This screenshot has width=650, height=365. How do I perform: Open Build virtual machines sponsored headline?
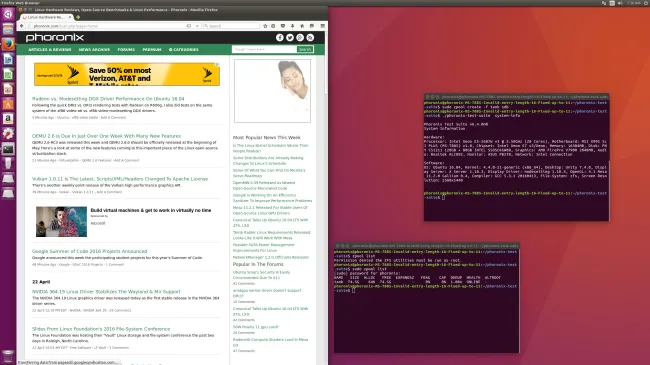pos(151,210)
